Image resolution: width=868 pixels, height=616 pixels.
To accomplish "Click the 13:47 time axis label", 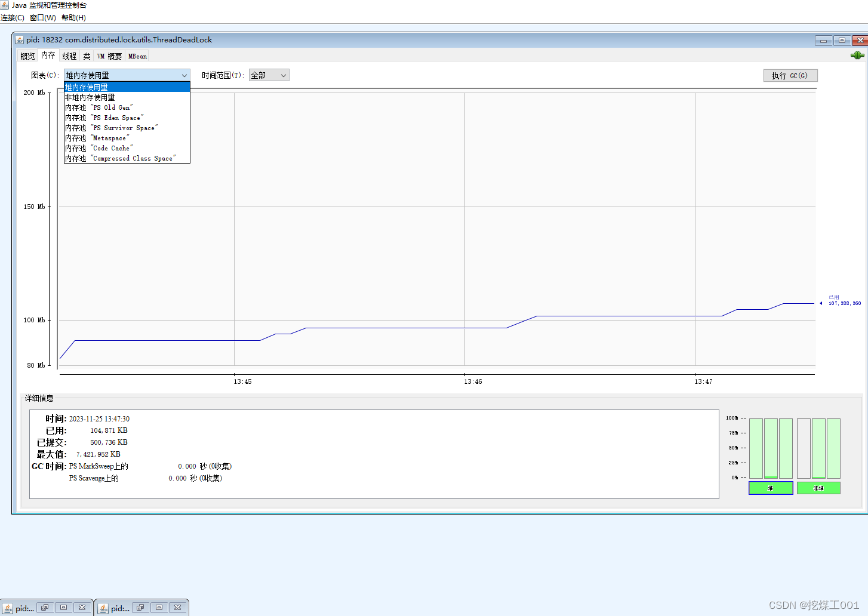I will tap(703, 381).
